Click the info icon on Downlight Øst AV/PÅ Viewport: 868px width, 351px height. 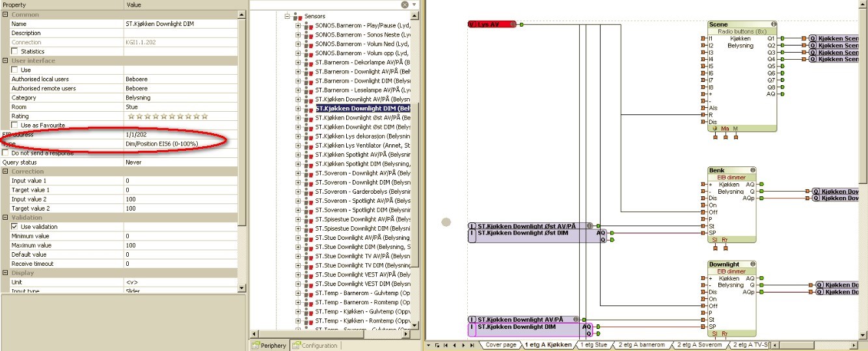point(589,226)
